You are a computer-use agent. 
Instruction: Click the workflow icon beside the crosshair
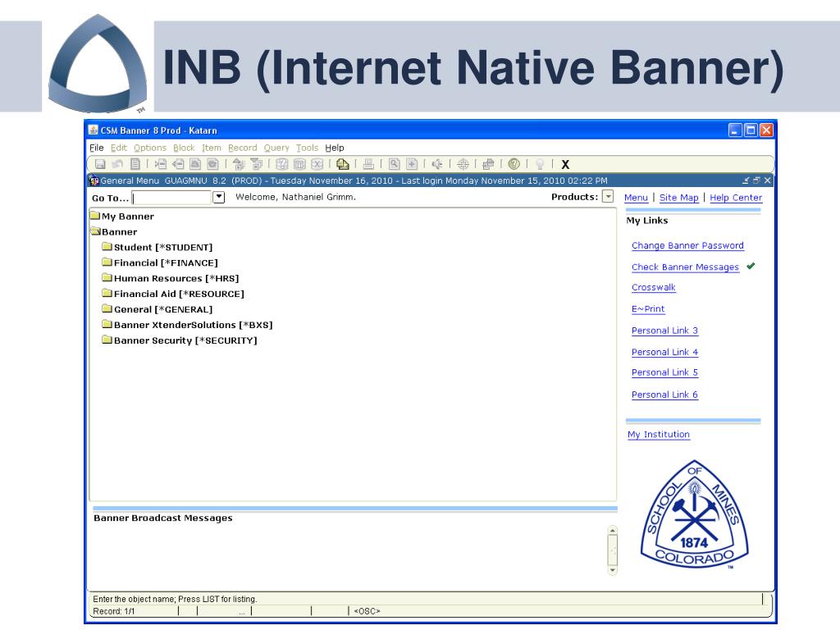coord(488,164)
